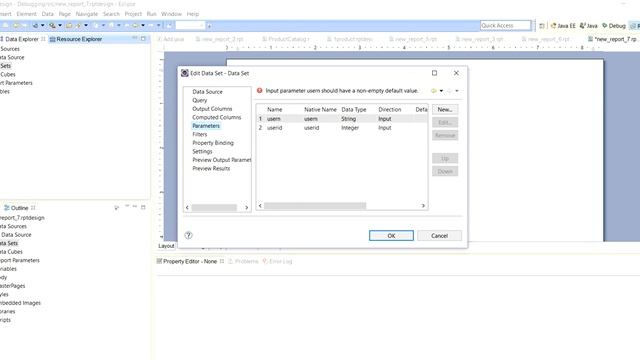Click the Native Name column header
The width and height of the screenshot is (640, 360).
(x=320, y=109)
